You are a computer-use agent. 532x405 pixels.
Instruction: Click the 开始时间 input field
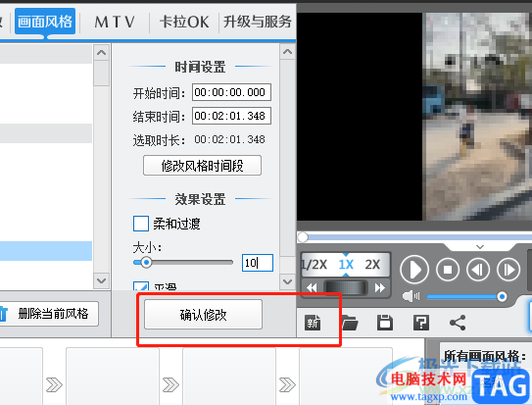pyautogui.click(x=231, y=92)
